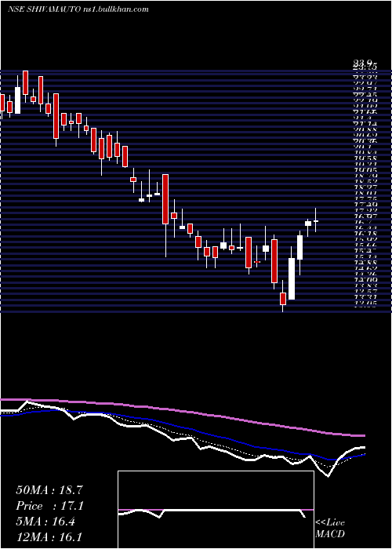The image size is (392, 549).
Task: Click the NSE SHIVAMAUTO chart title
Action: tap(78, 9)
